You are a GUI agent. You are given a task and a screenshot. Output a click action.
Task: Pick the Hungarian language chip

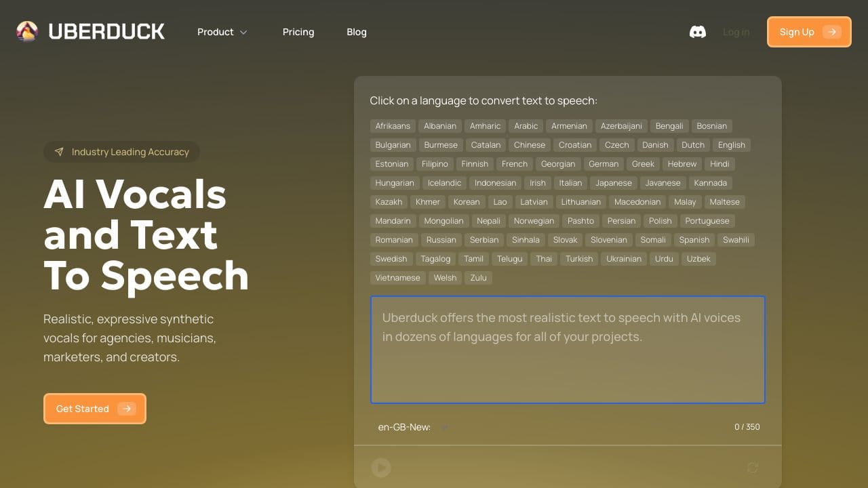tap(395, 183)
